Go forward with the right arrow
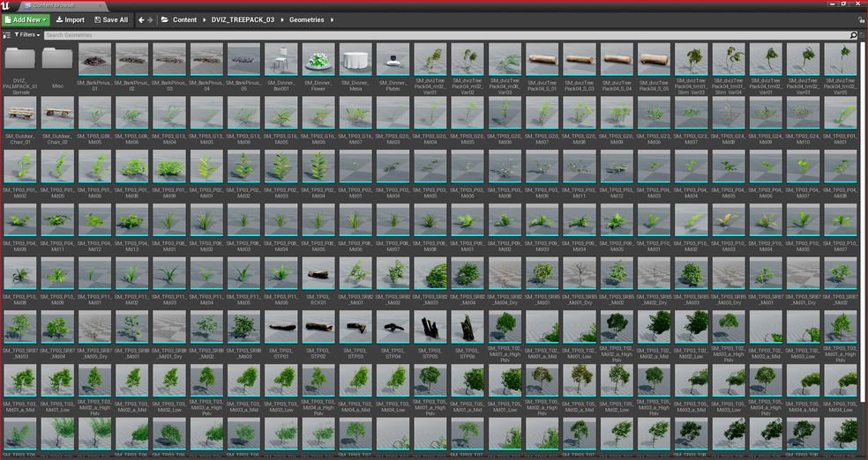 click(x=150, y=20)
